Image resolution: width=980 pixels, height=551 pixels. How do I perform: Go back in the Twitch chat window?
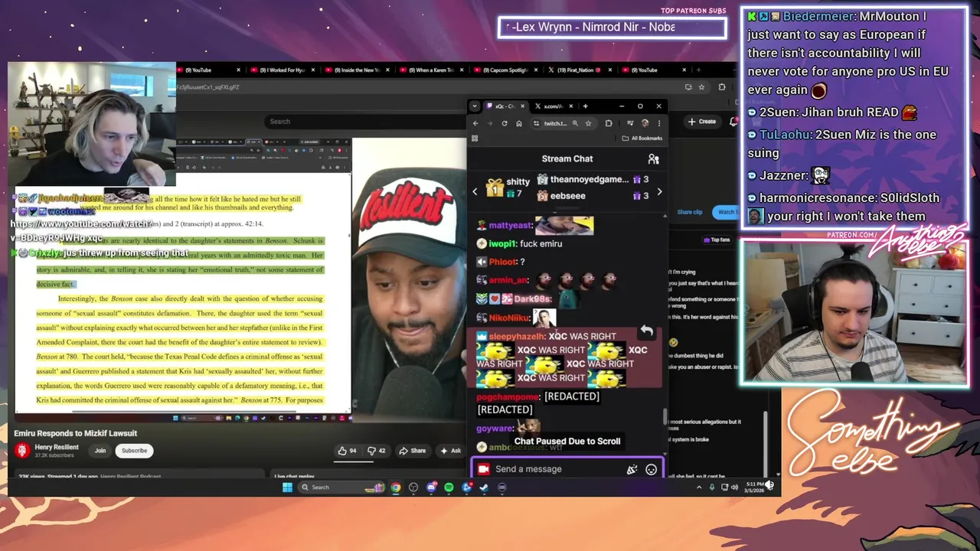pos(475,123)
